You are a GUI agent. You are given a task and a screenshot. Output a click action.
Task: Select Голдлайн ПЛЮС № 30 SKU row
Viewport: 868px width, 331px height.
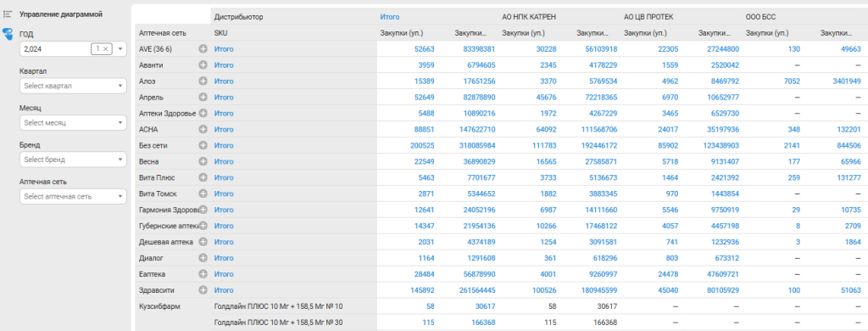[278, 323]
